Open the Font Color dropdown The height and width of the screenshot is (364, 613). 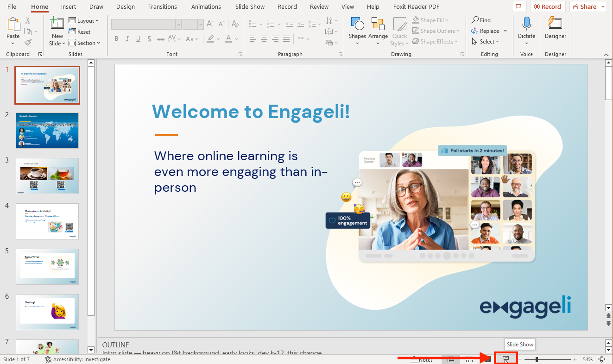[x=235, y=39]
